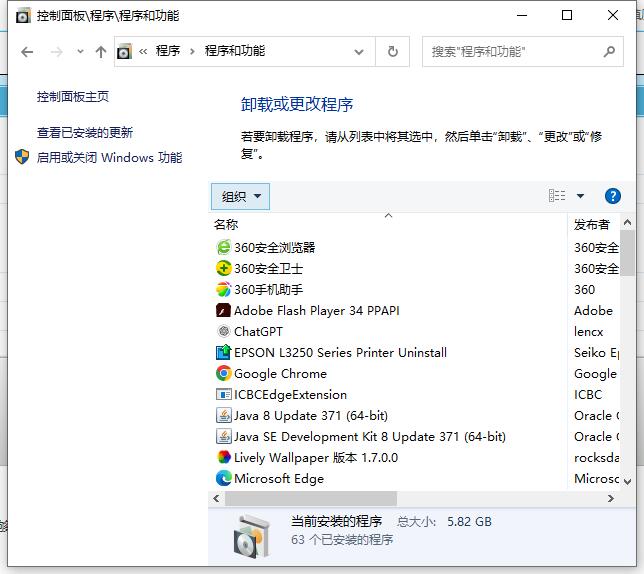Go back with the left arrow

pyautogui.click(x=27, y=52)
